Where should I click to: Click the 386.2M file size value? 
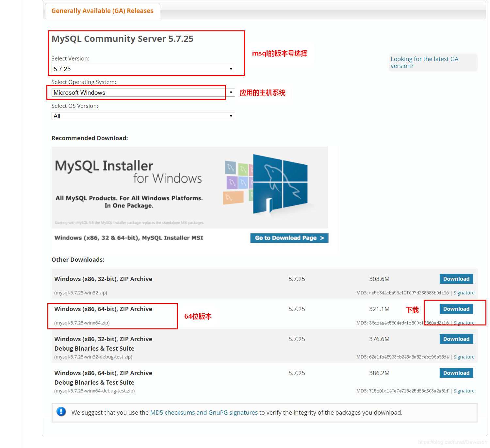pyautogui.click(x=379, y=373)
